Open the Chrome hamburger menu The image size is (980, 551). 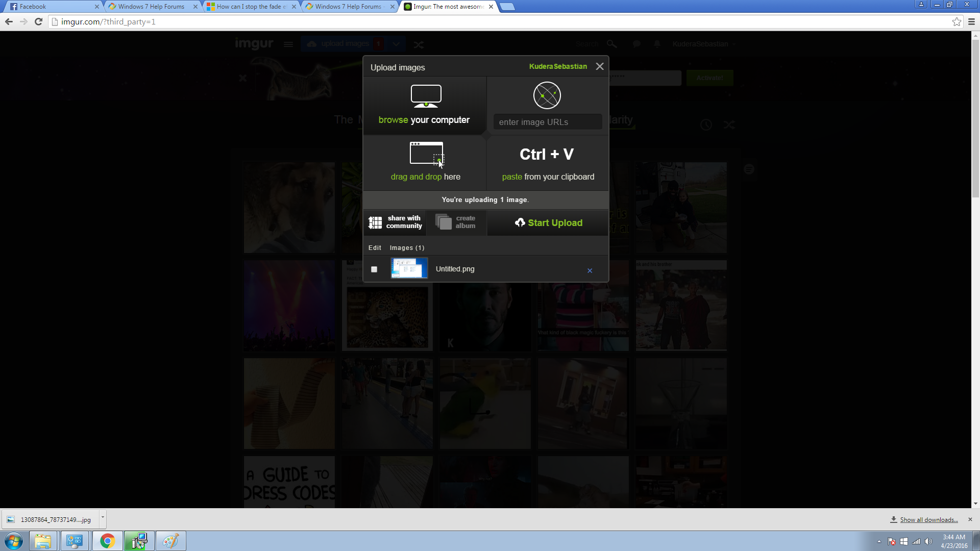tap(971, 21)
